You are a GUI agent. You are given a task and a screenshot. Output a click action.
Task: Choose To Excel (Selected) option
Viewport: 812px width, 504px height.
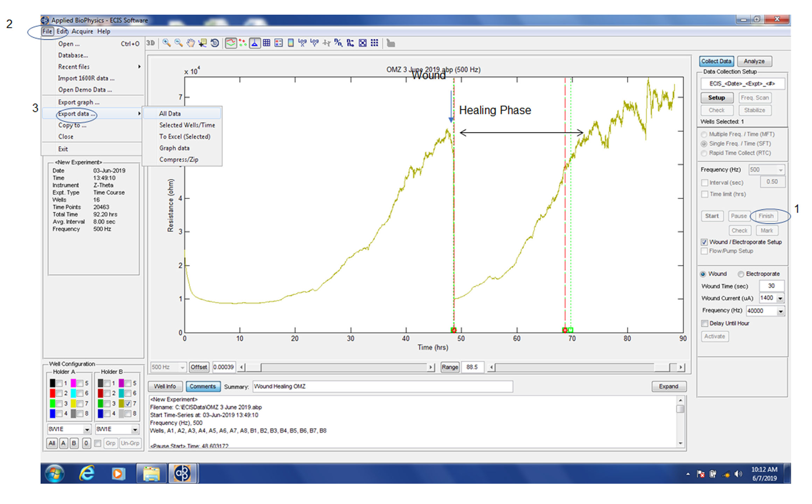click(x=182, y=137)
